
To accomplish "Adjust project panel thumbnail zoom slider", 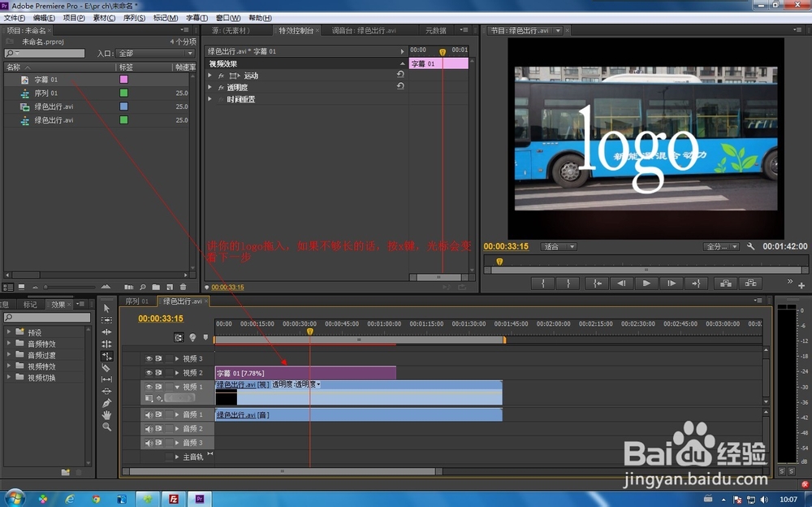I will click(45, 287).
